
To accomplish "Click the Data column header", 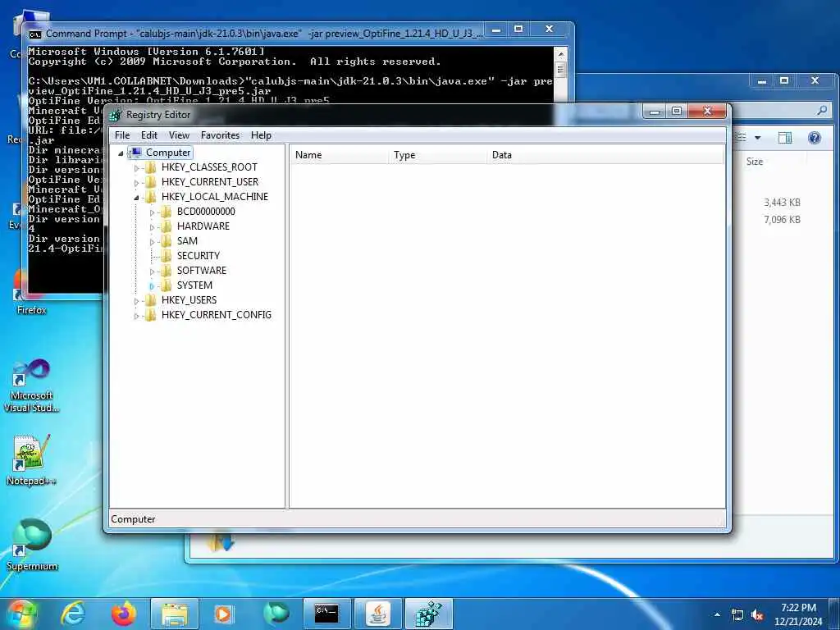I will (605, 155).
